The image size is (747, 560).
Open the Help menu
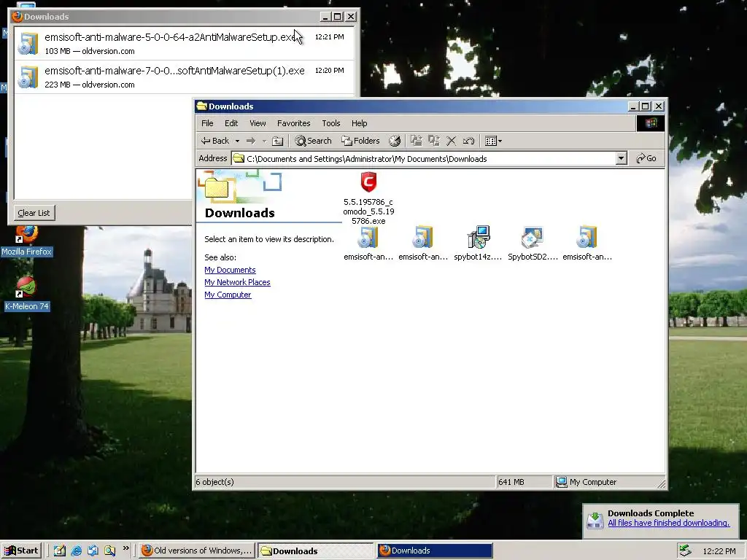(x=359, y=123)
